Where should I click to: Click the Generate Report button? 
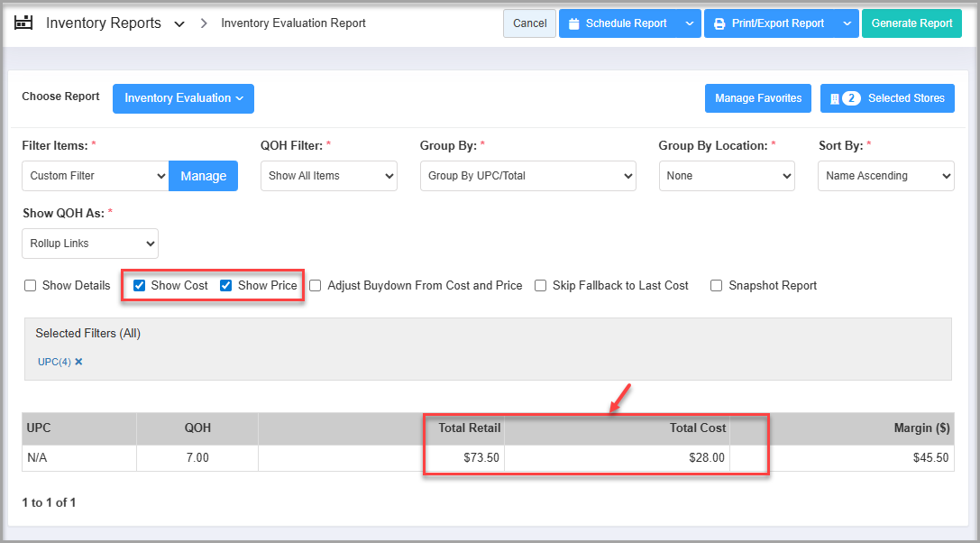click(911, 23)
